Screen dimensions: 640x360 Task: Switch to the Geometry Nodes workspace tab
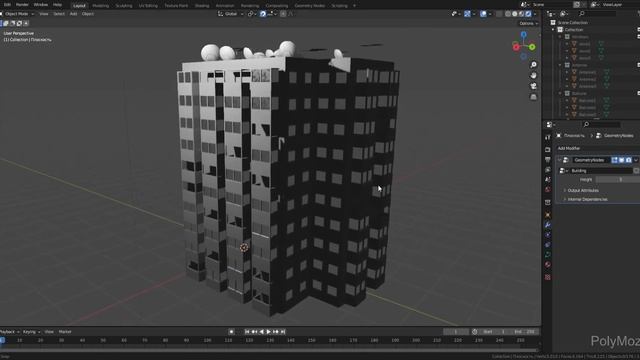point(310,6)
